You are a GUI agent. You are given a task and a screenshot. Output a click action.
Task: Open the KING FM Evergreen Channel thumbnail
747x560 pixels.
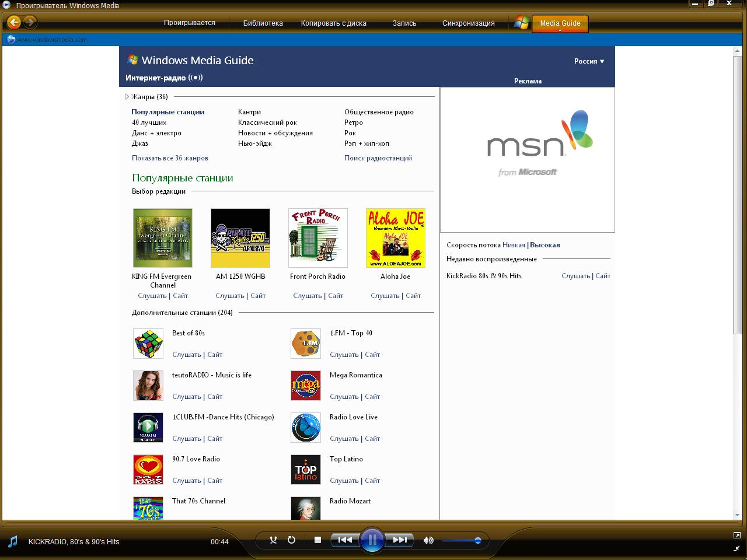click(163, 238)
